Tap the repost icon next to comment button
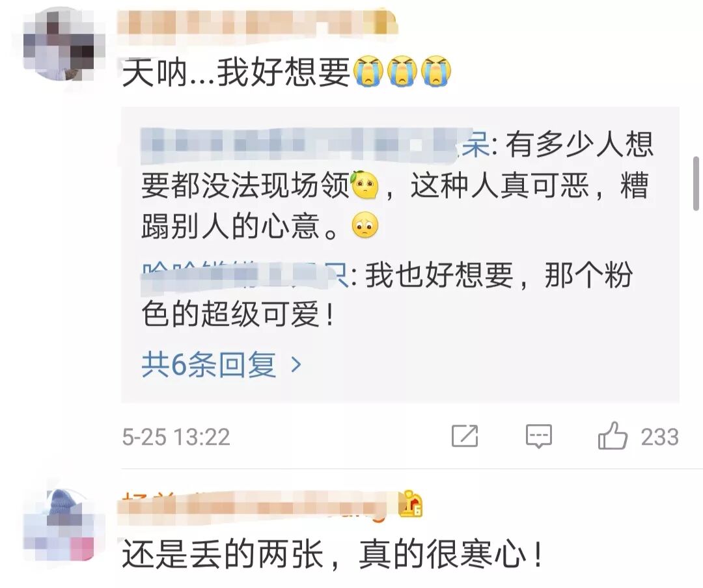This screenshot has width=703, height=588. click(x=465, y=436)
